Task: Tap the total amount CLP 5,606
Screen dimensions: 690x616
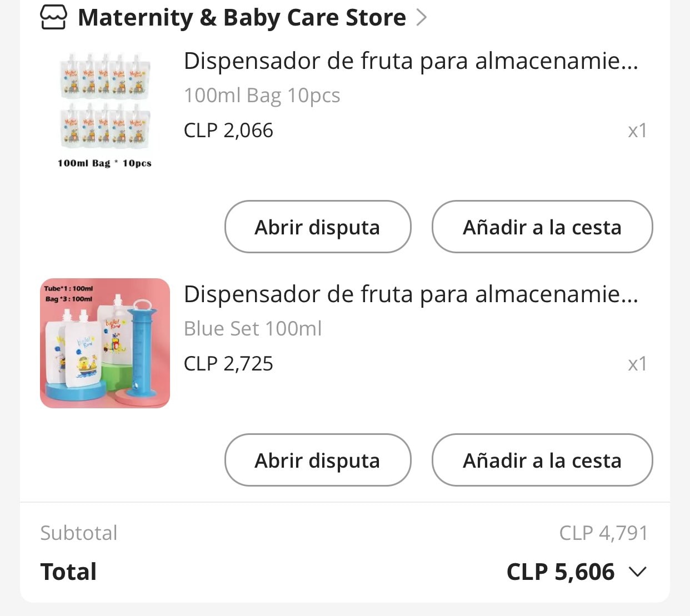Action: tap(561, 572)
